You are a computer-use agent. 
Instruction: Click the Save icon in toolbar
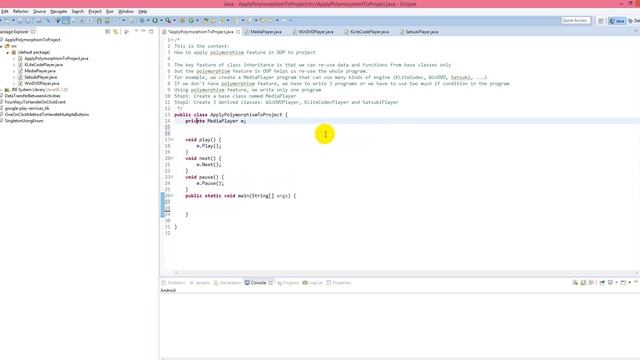20,20
